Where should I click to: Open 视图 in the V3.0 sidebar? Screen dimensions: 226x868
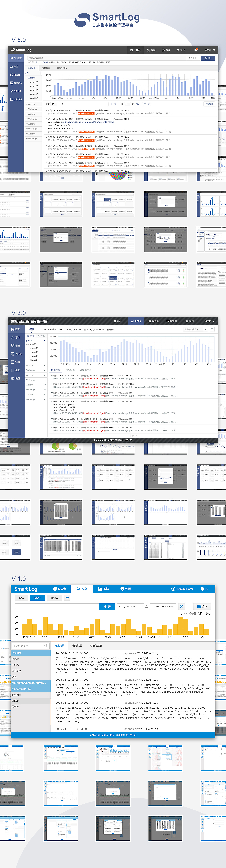(16, 362)
